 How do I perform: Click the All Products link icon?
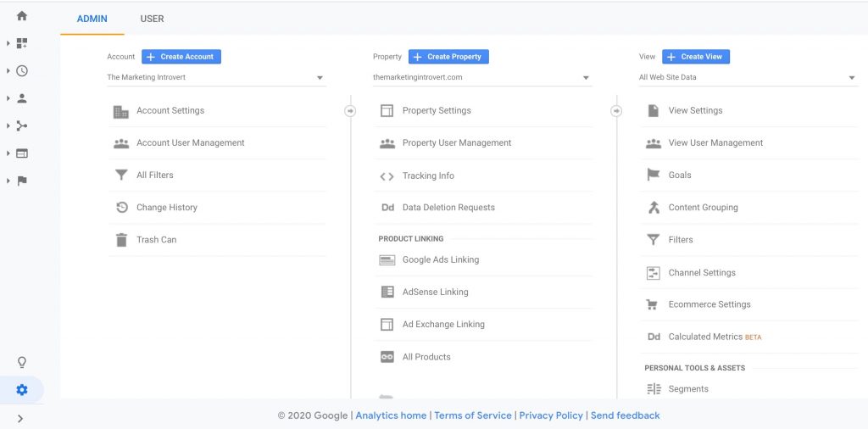pyautogui.click(x=387, y=357)
